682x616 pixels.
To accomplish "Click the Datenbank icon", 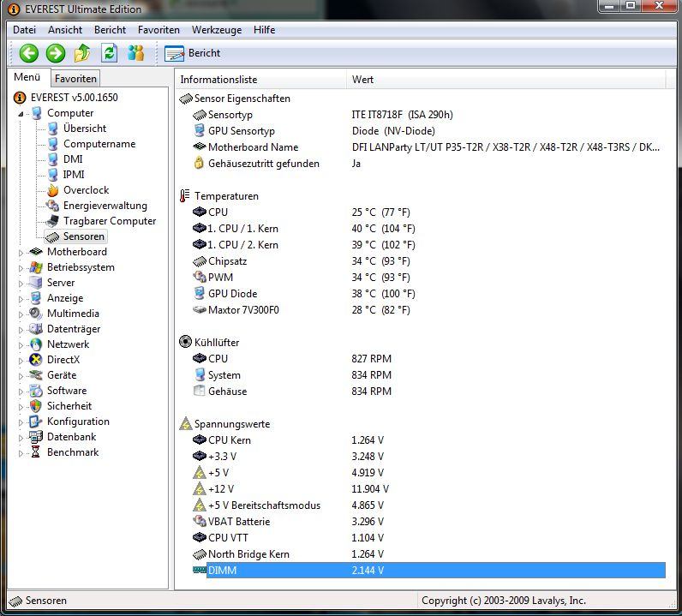I will (36, 437).
